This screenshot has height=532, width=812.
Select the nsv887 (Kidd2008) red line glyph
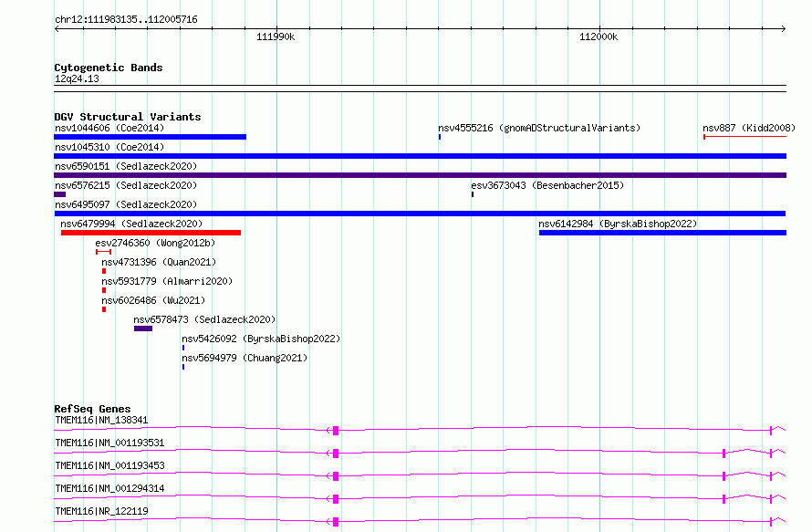tap(745, 137)
